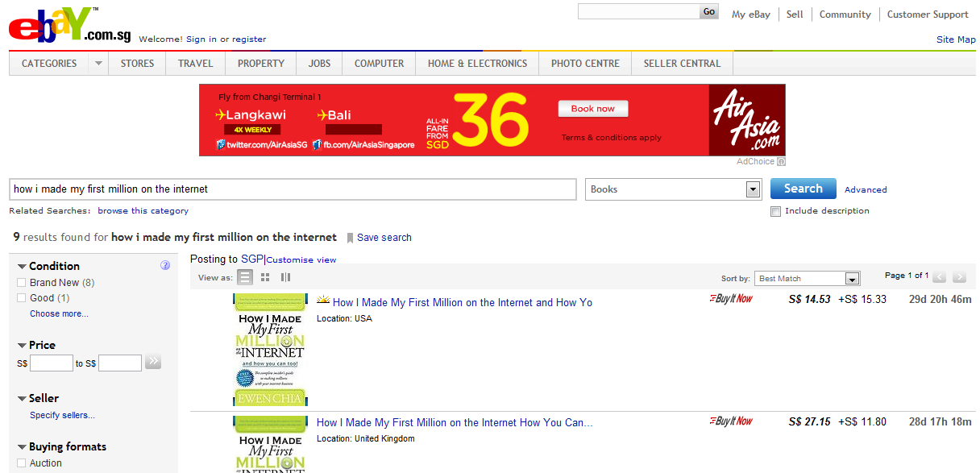Open the Travel navigation tab
Viewport: 980px width, 473px height.
point(196,64)
